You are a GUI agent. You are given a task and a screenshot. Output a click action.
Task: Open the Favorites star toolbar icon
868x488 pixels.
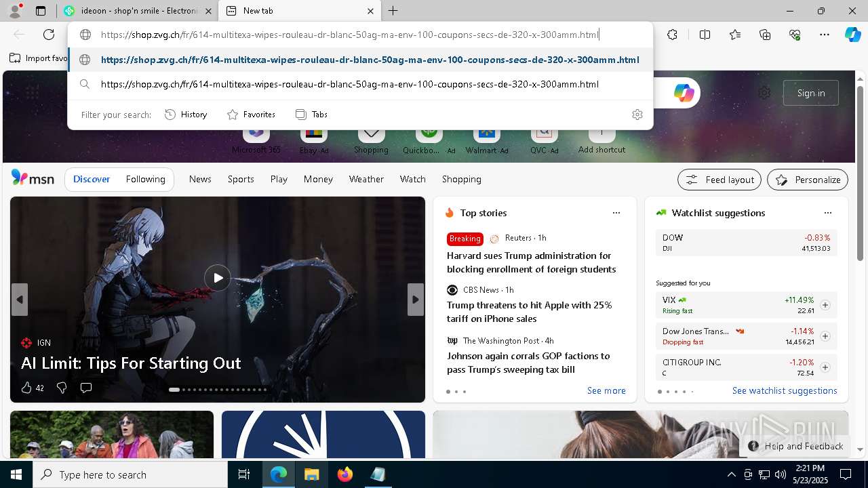[x=735, y=35]
